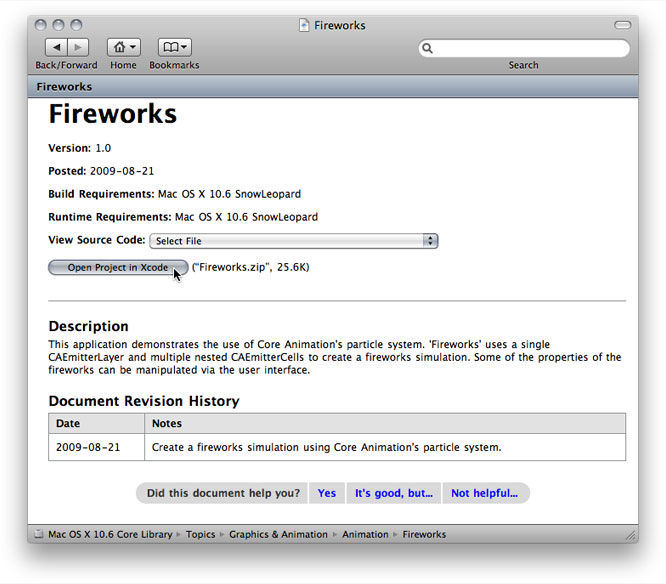This screenshot has width=666, height=584.
Task: Go forward with the Forward arrow button
Action: tap(78, 47)
